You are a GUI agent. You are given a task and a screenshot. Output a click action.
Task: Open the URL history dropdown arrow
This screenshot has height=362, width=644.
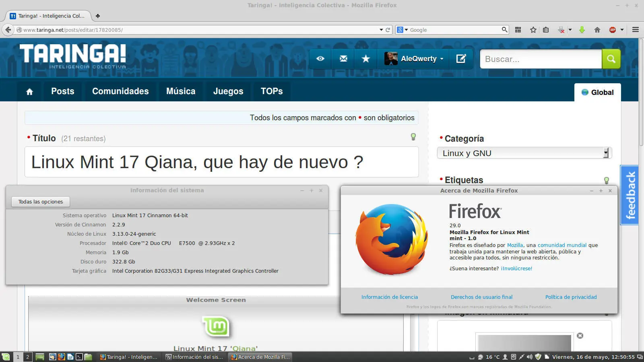381,30
